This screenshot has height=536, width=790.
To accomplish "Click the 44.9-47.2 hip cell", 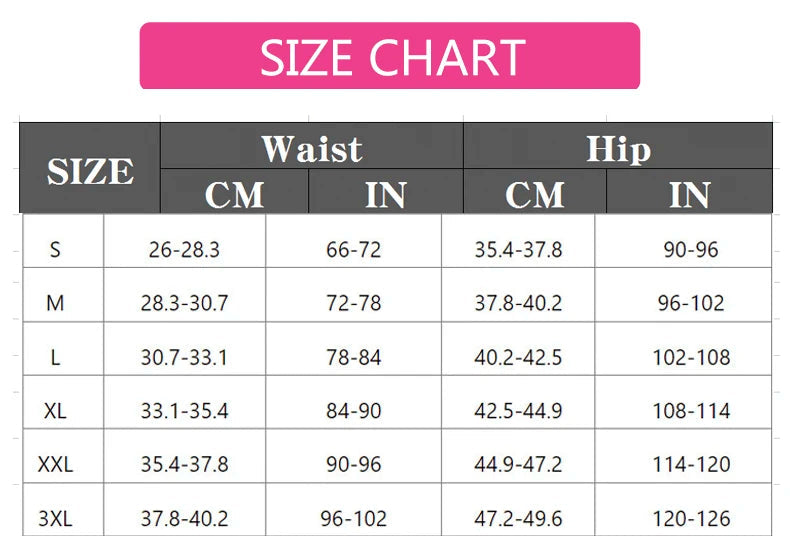I will [518, 464].
